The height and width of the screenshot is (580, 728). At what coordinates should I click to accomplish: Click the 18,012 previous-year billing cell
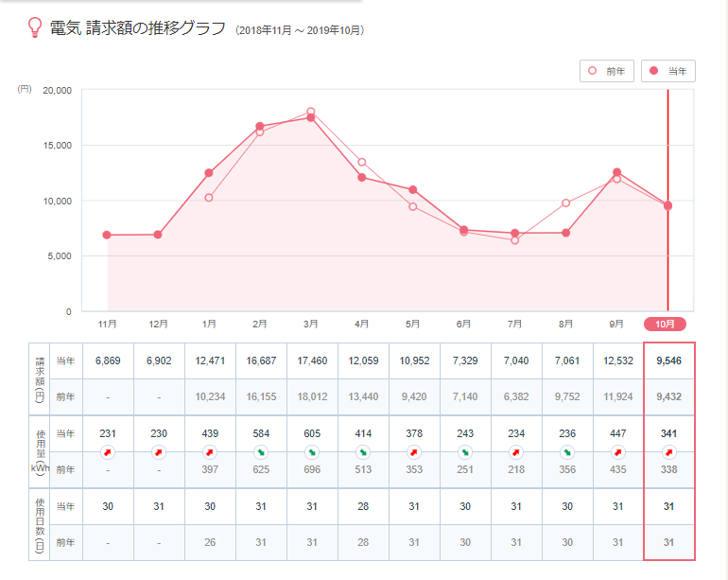[x=312, y=396]
